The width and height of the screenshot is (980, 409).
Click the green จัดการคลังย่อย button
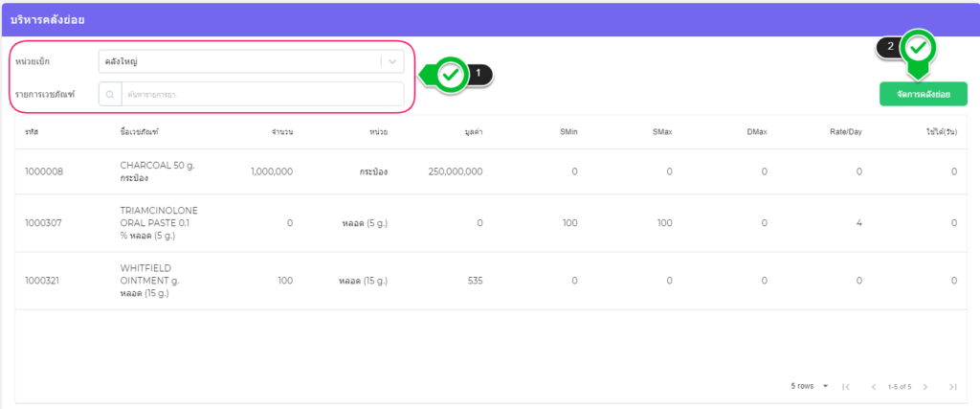click(923, 94)
